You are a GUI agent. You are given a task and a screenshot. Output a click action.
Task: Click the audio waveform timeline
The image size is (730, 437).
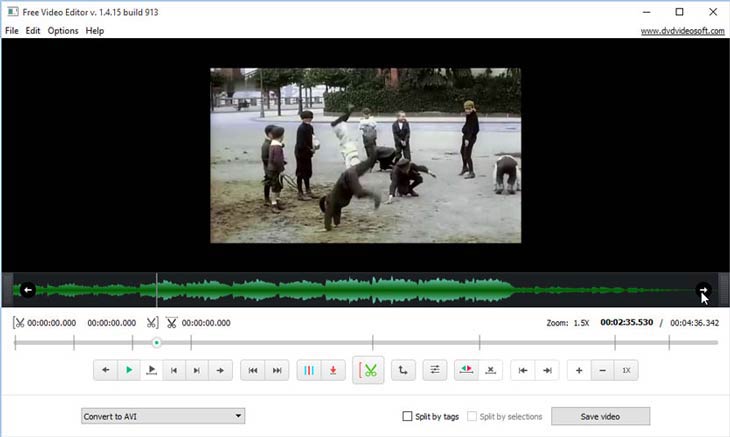365,290
